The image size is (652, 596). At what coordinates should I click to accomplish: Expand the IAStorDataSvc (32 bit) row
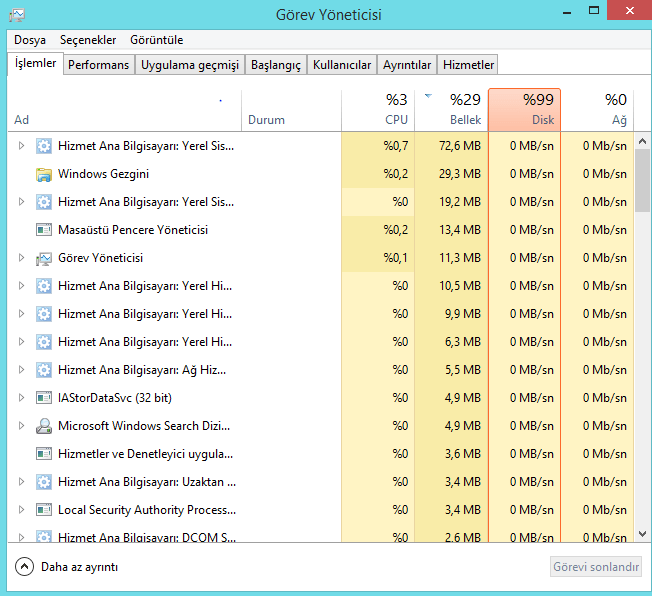(21, 398)
